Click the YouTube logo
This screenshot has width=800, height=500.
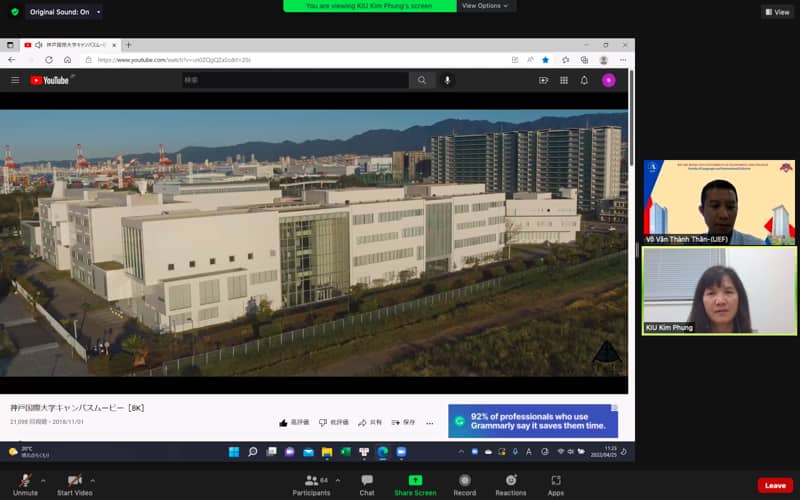click(x=50, y=80)
